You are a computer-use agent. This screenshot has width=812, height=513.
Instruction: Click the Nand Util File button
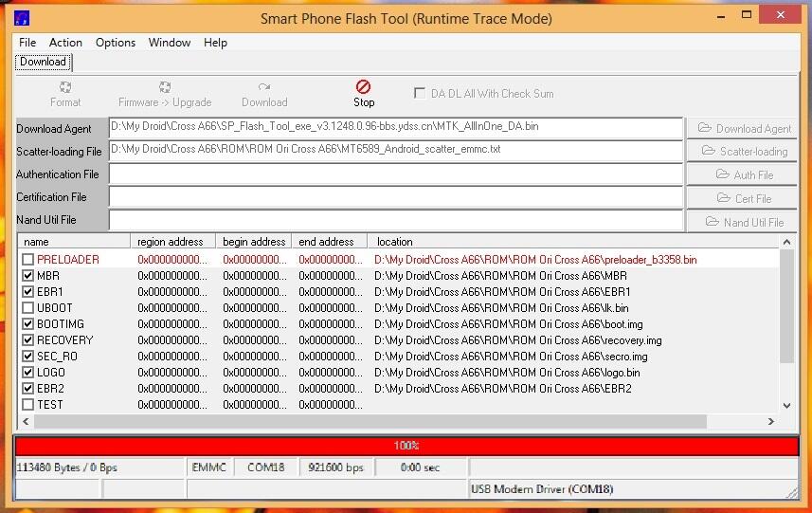(x=742, y=222)
